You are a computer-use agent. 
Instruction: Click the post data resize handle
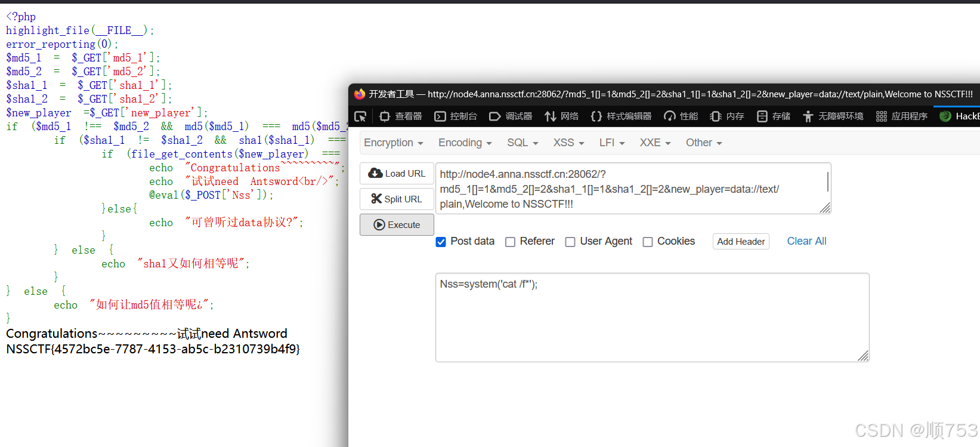coord(863,356)
